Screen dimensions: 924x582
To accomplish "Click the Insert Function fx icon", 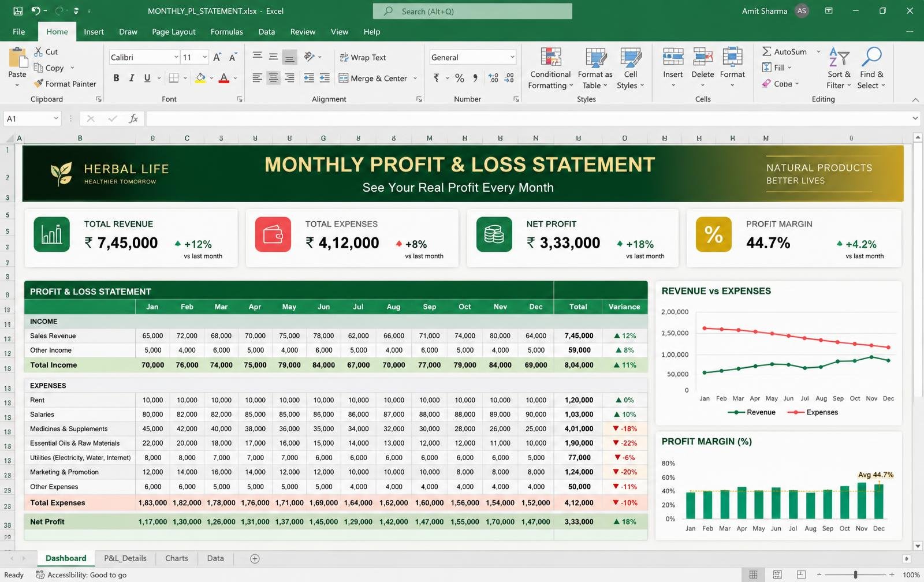I will click(x=133, y=118).
